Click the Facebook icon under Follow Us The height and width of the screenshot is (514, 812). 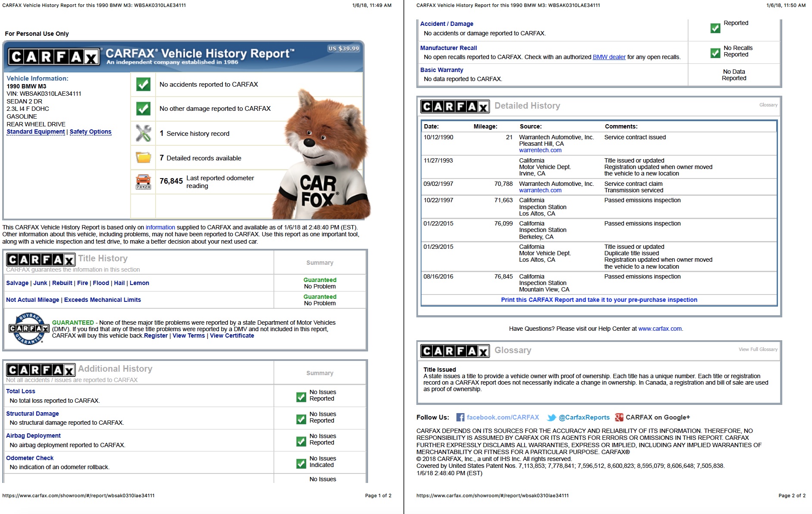460,417
